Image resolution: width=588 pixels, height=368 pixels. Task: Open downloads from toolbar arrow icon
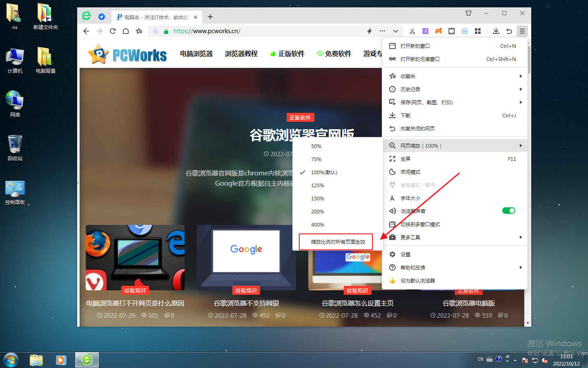(x=496, y=31)
